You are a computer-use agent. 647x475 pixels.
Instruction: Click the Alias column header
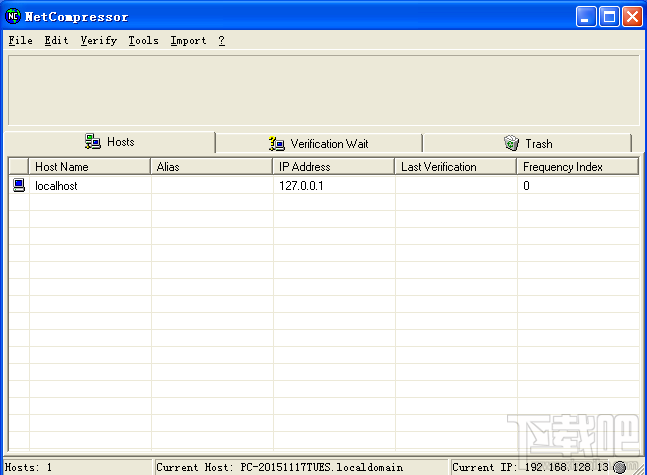(211, 167)
